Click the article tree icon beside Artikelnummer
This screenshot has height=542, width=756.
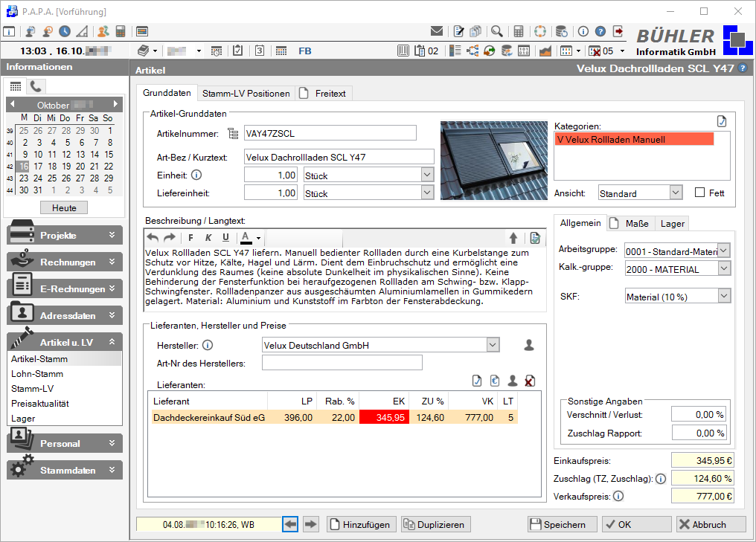coord(233,133)
